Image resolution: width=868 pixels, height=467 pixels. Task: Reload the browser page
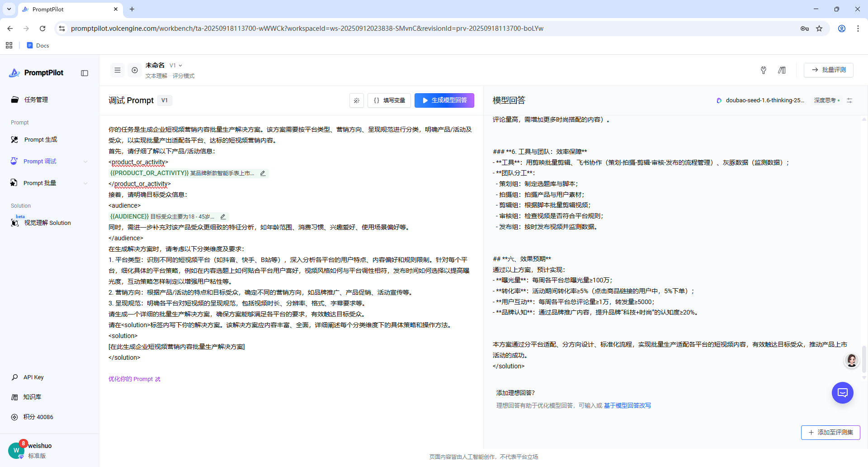pos(42,29)
